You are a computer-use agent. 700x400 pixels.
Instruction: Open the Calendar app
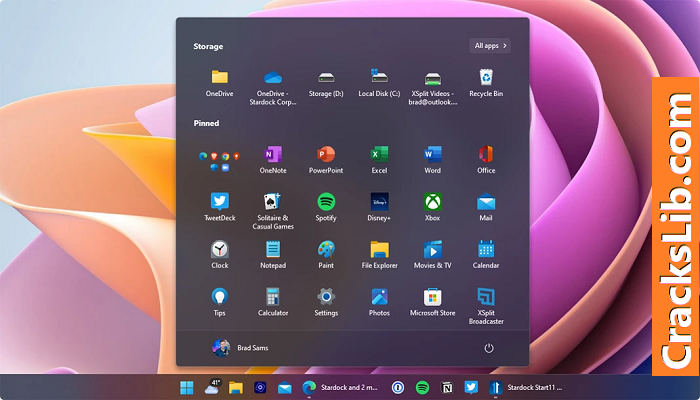point(486,254)
